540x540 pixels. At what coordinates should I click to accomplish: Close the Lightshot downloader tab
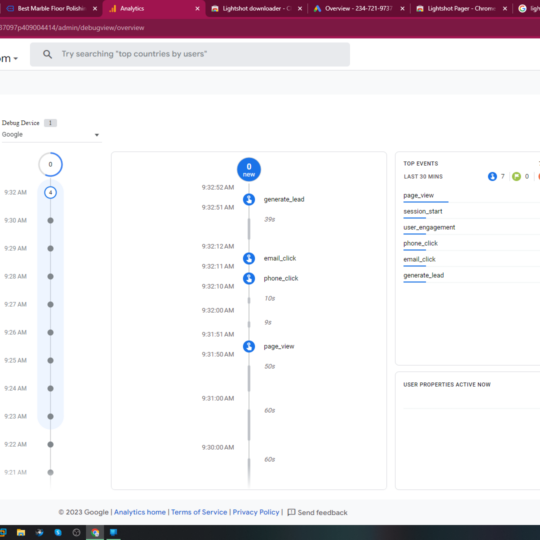pyautogui.click(x=300, y=9)
